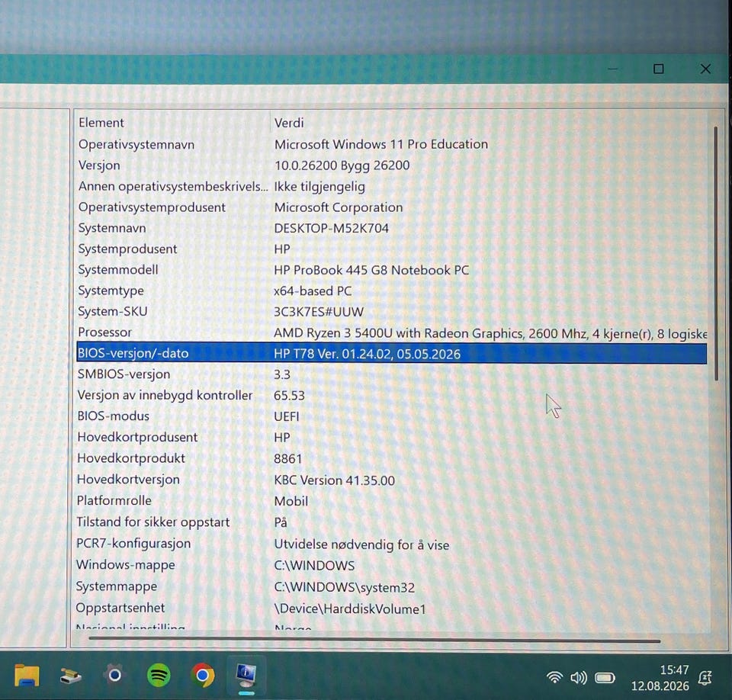Select the SMBIOS-versjon row
This screenshot has width=732, height=700.
[x=392, y=374]
